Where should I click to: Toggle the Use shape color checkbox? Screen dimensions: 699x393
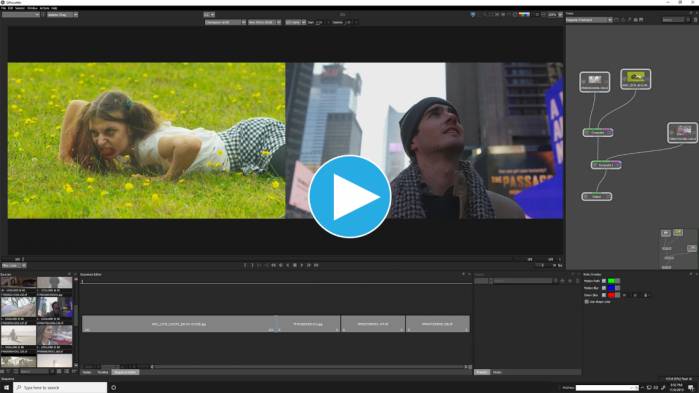point(587,302)
